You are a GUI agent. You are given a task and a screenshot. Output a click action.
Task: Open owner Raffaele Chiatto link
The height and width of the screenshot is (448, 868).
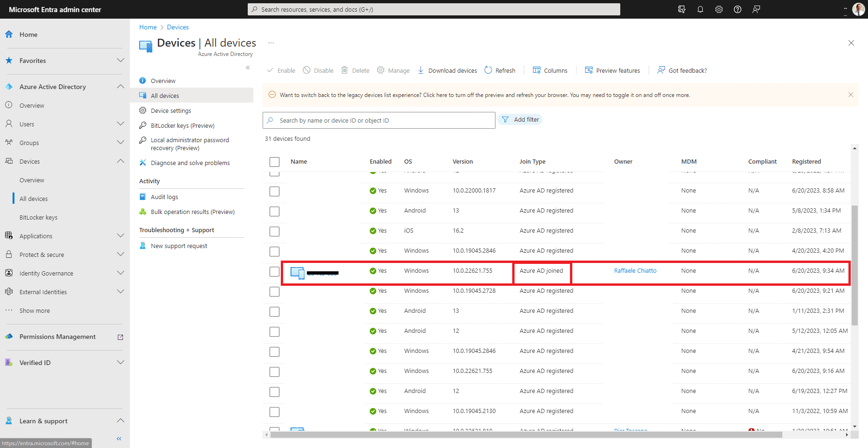pos(635,270)
